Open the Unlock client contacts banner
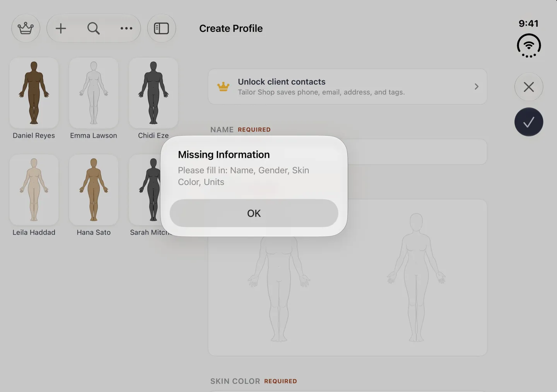The height and width of the screenshot is (392, 557). tap(347, 87)
